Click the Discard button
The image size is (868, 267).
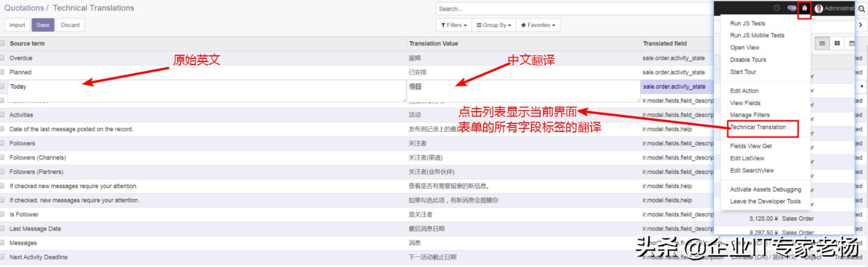click(x=70, y=25)
